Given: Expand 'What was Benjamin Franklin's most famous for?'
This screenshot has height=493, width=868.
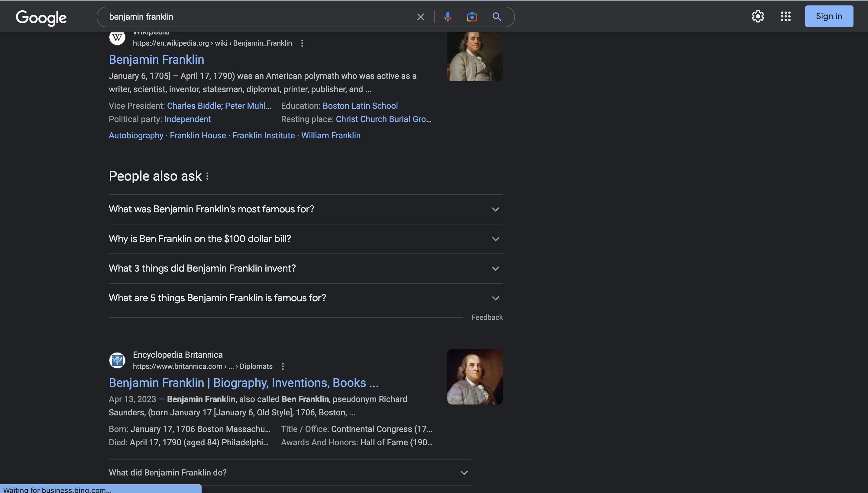Looking at the screenshot, I should 495,209.
